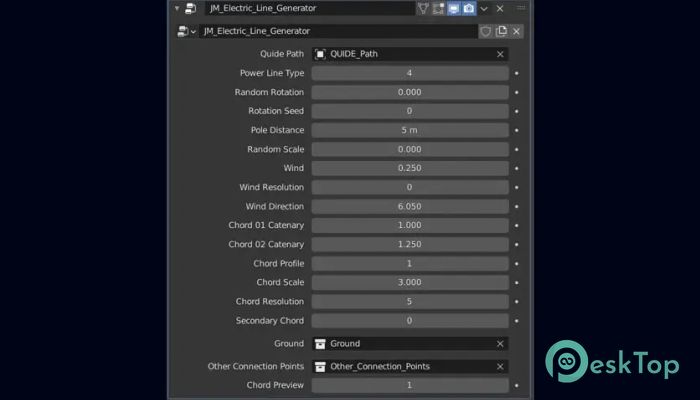Click the Wind value 0.250 field

(x=410, y=168)
